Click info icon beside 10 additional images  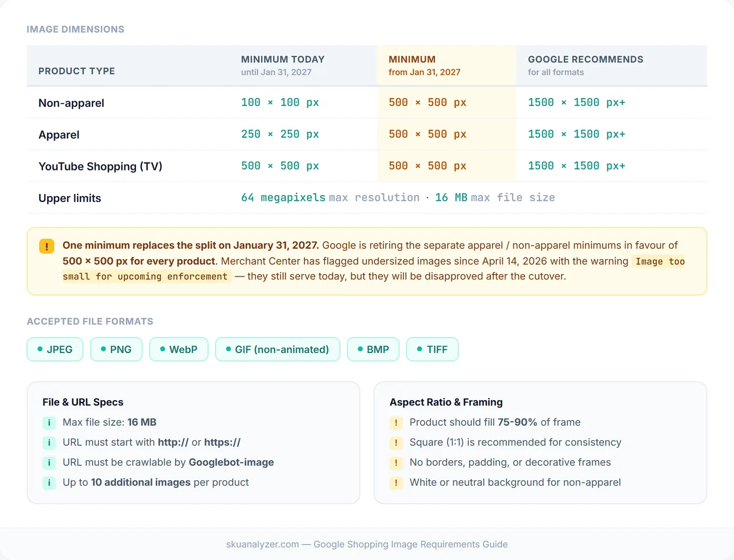point(49,482)
